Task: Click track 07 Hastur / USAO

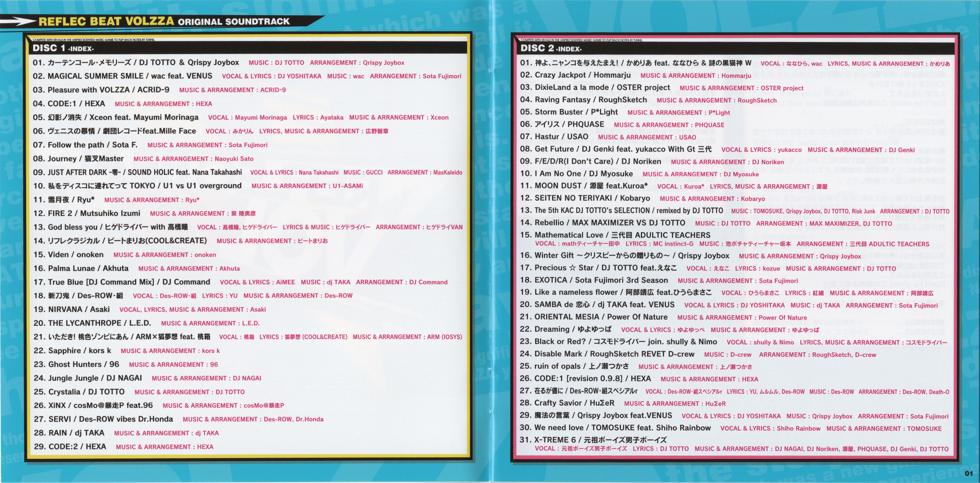Action: pos(554,137)
